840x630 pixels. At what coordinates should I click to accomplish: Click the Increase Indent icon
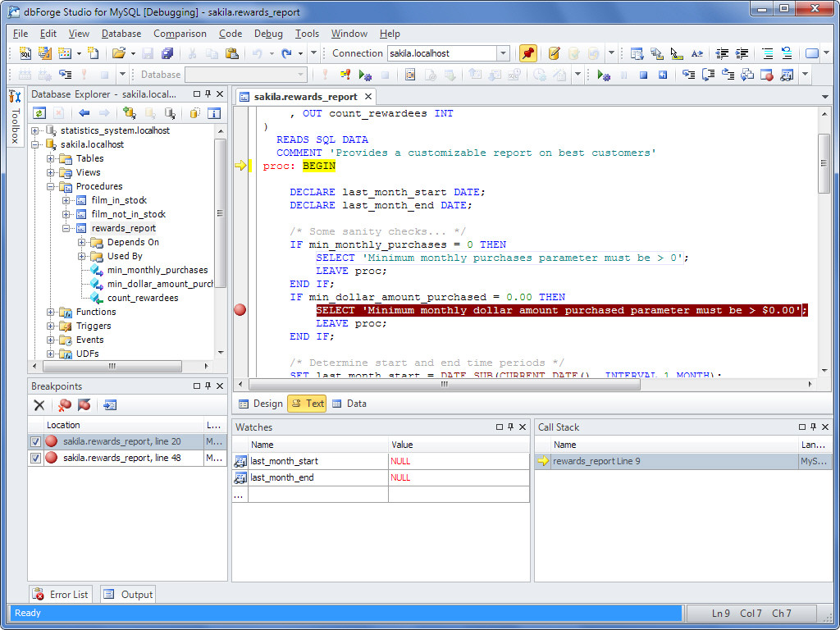[742, 53]
